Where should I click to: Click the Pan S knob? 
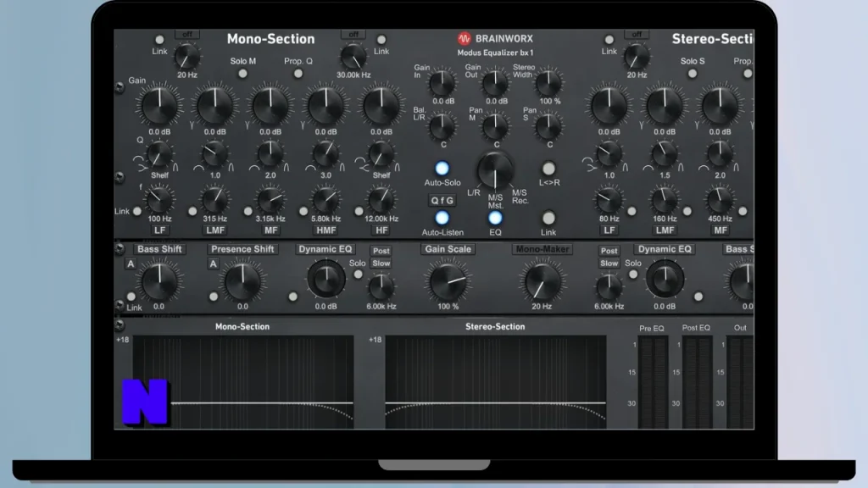(548, 126)
